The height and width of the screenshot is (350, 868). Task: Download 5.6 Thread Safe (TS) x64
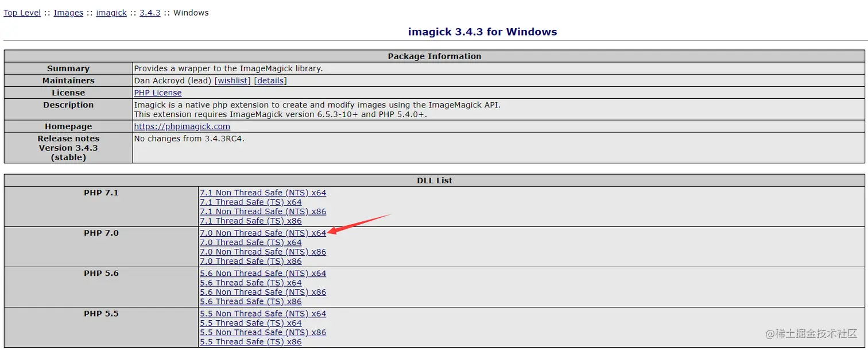pos(251,283)
